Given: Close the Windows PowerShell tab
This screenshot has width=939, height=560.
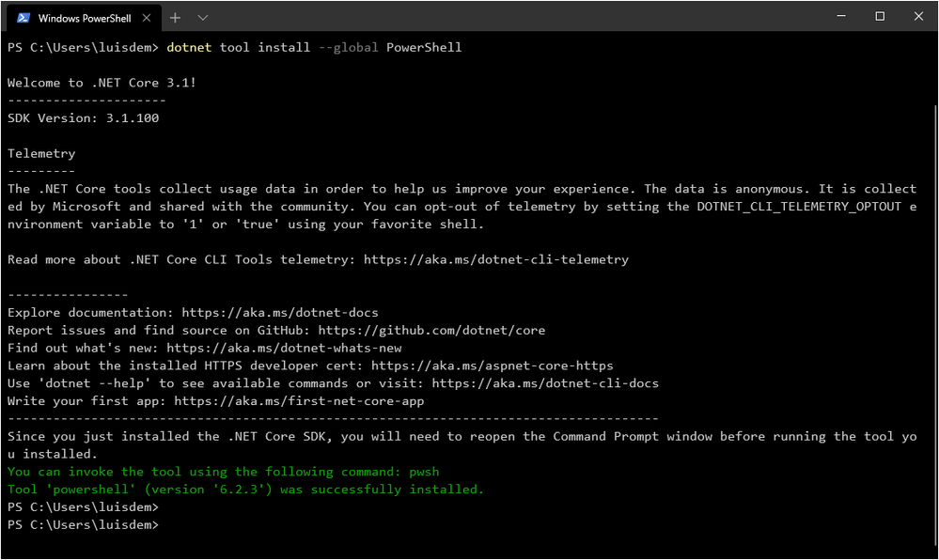Looking at the screenshot, I should point(146,18).
